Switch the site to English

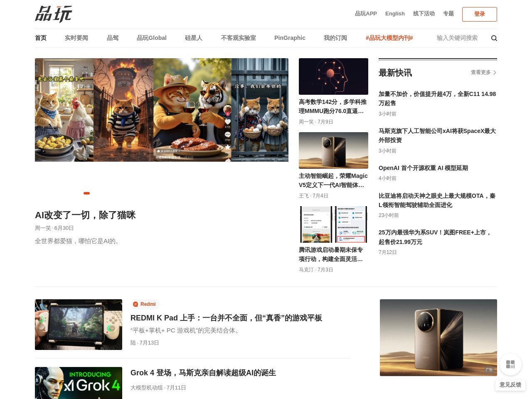pyautogui.click(x=395, y=14)
